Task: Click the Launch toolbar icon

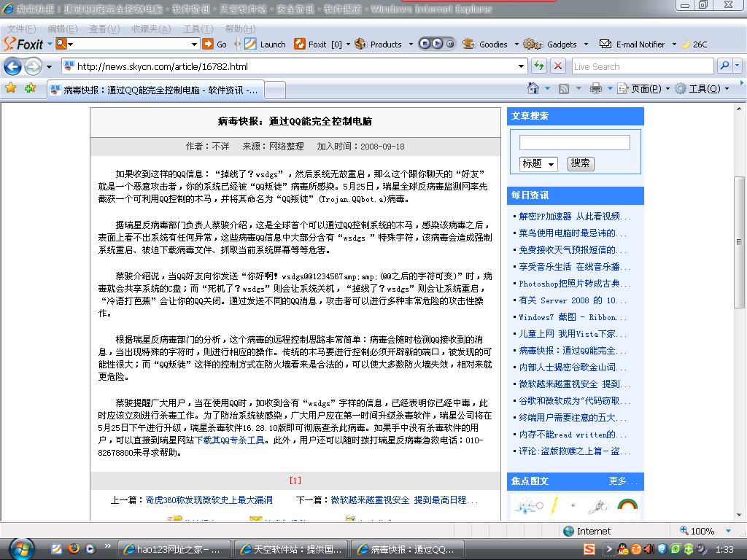Action: click(x=250, y=44)
